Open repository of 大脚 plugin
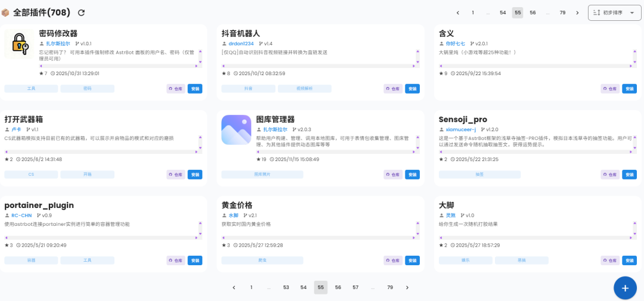644x301 pixels. click(610, 260)
